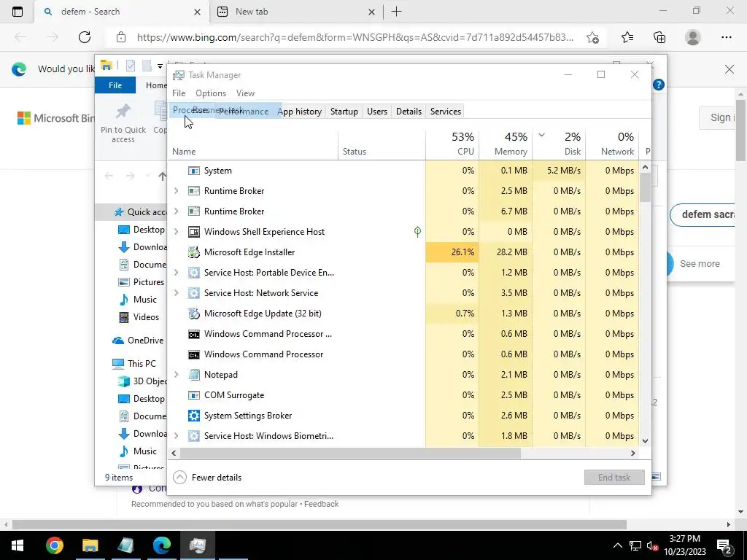Expand the first Runtime Broker process
This screenshot has height=560, width=747.
click(177, 191)
